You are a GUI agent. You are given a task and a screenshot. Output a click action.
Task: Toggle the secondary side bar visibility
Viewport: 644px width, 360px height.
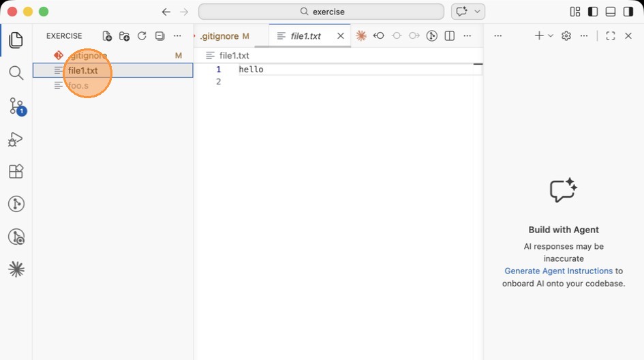(x=628, y=12)
